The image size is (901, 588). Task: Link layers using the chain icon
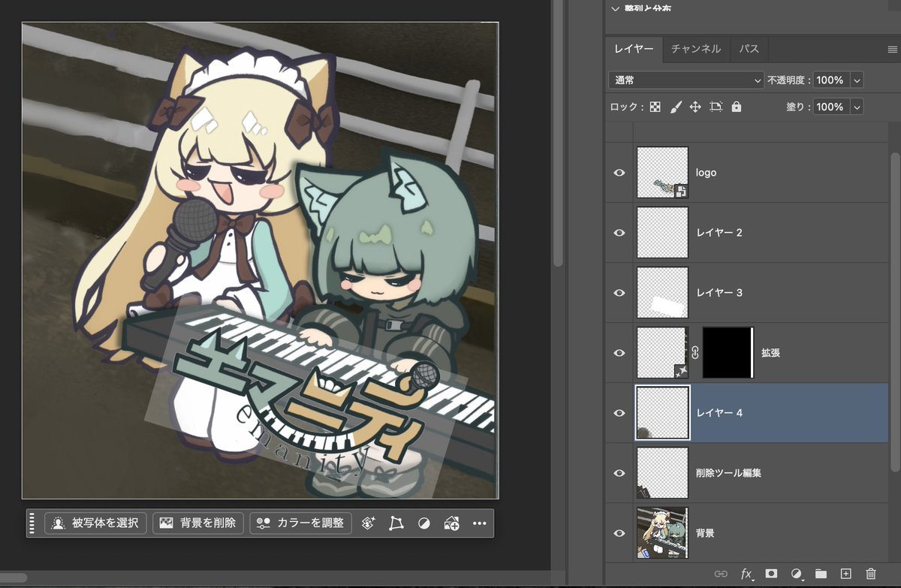(721, 574)
